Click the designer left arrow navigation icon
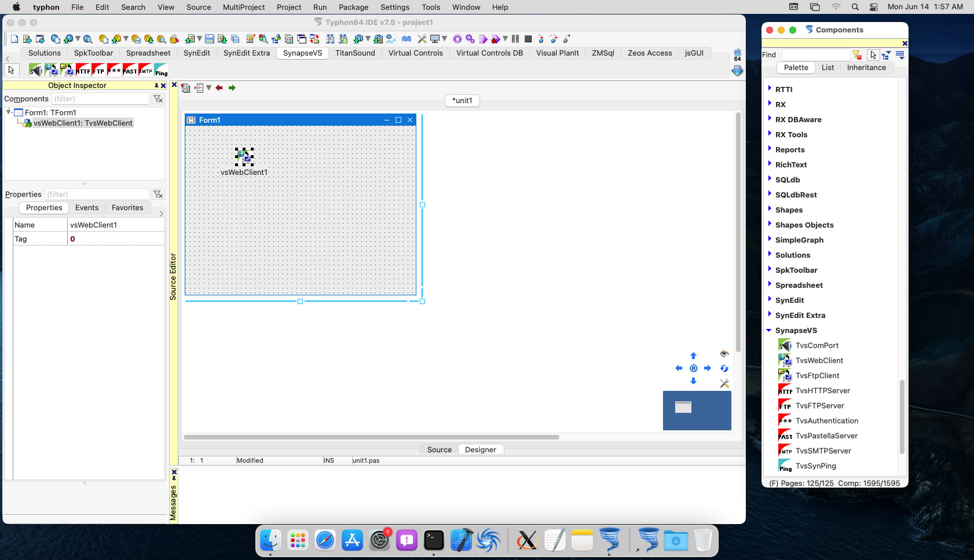This screenshot has width=974, height=560. [679, 368]
